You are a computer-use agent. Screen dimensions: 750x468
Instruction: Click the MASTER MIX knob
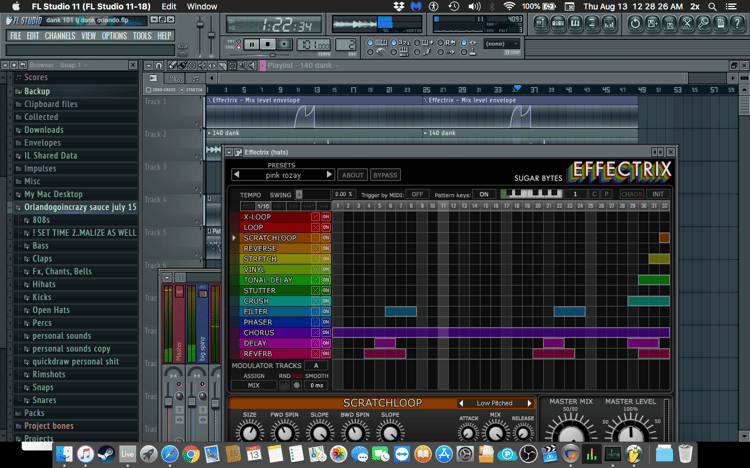click(x=571, y=429)
